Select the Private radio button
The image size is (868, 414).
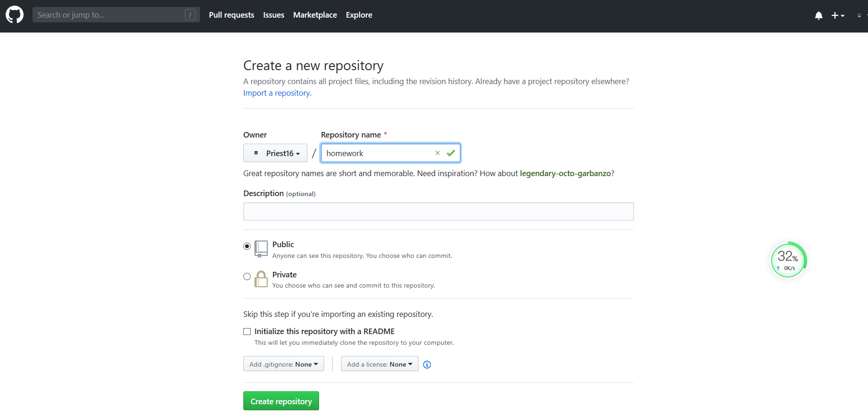pos(247,276)
